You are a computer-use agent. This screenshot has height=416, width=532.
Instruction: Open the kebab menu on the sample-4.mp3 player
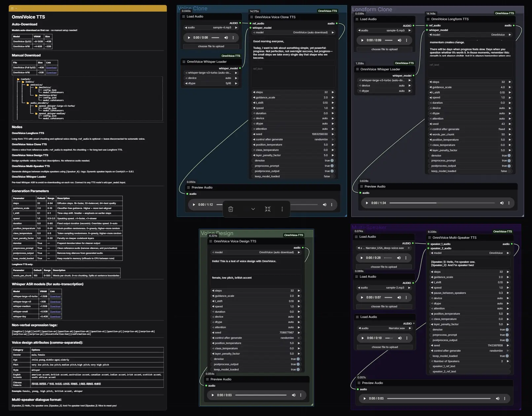point(233,37)
